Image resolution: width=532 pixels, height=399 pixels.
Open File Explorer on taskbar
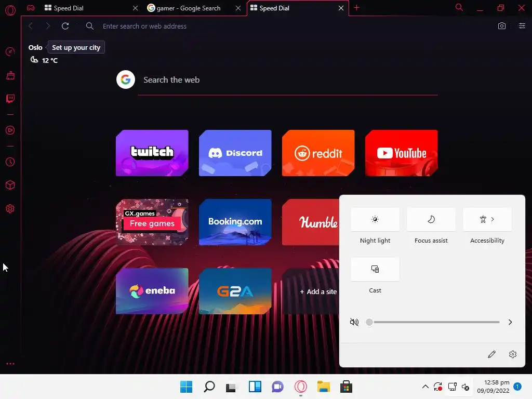(x=324, y=387)
